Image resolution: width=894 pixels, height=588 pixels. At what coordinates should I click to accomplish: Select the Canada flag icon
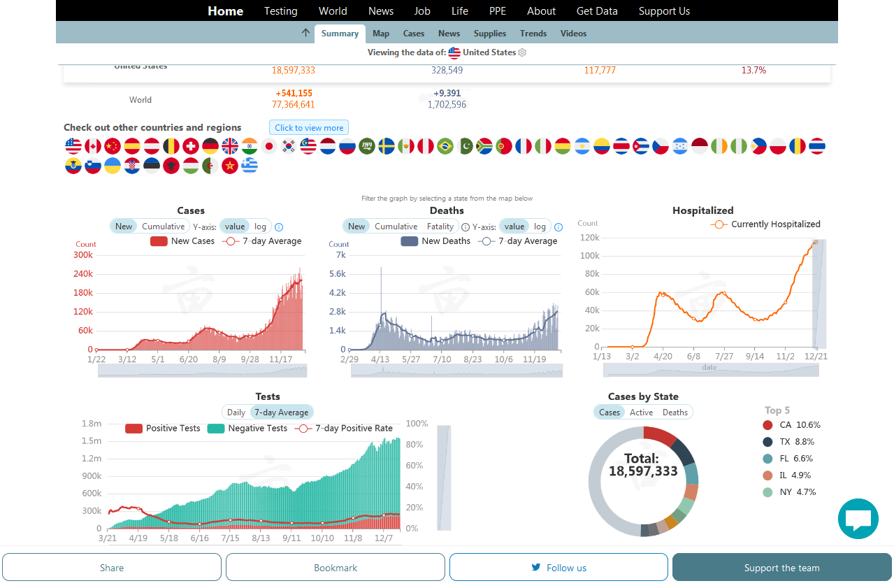93,146
